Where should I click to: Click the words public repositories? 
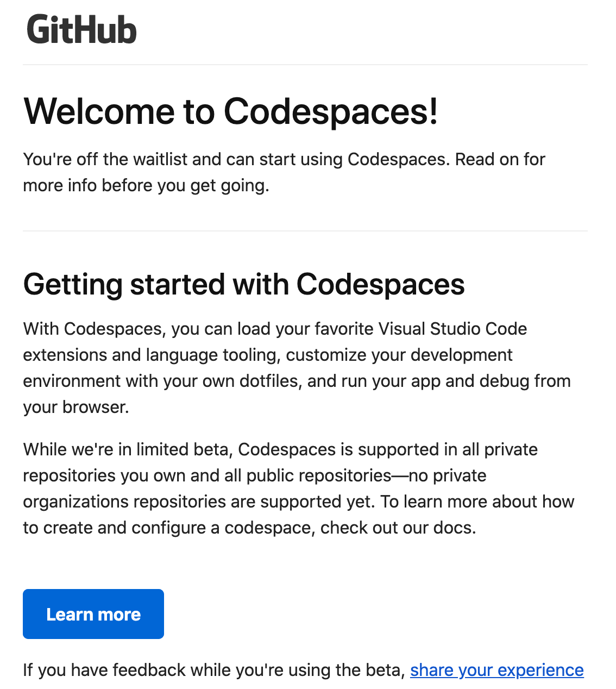click(318, 475)
